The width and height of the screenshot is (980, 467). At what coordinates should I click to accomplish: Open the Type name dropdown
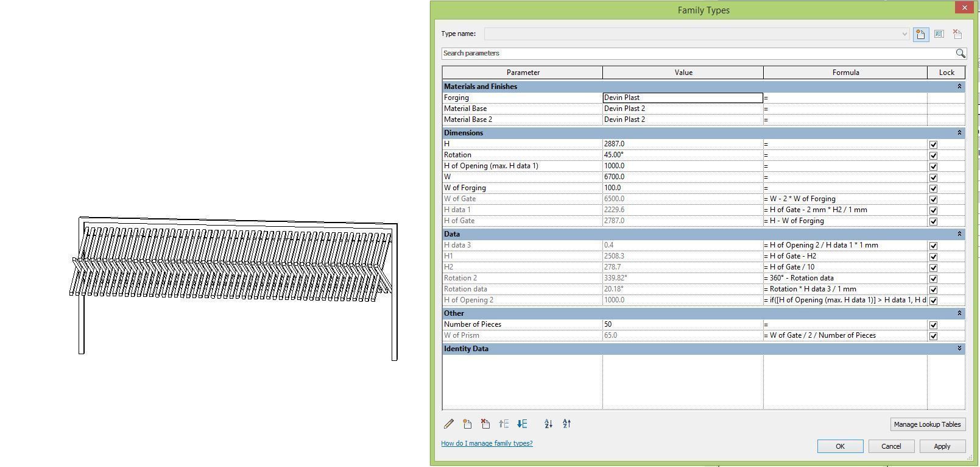(904, 34)
